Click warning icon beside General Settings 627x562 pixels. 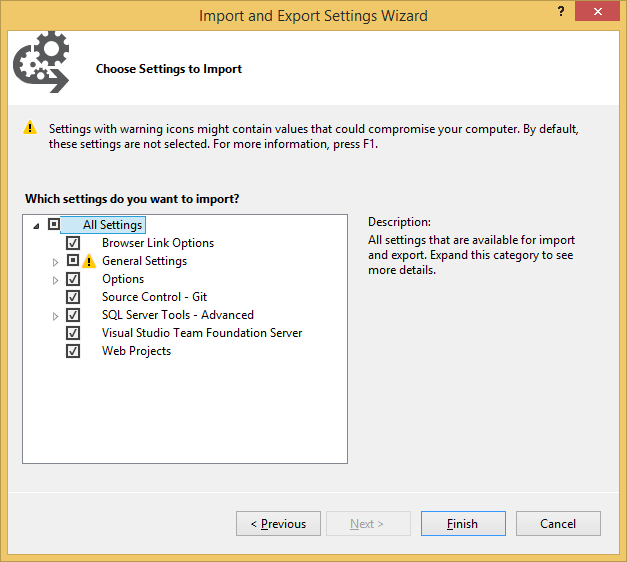point(89,262)
